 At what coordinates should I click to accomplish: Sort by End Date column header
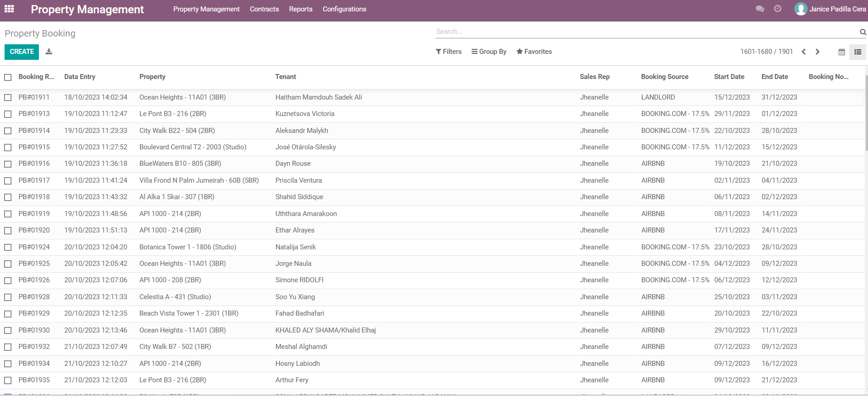[x=775, y=77]
